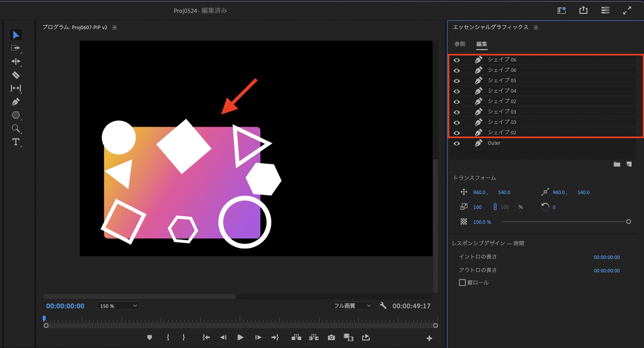The height and width of the screenshot is (348, 644).
Task: Enable the 縦ロール checkbox
Action: (x=462, y=282)
